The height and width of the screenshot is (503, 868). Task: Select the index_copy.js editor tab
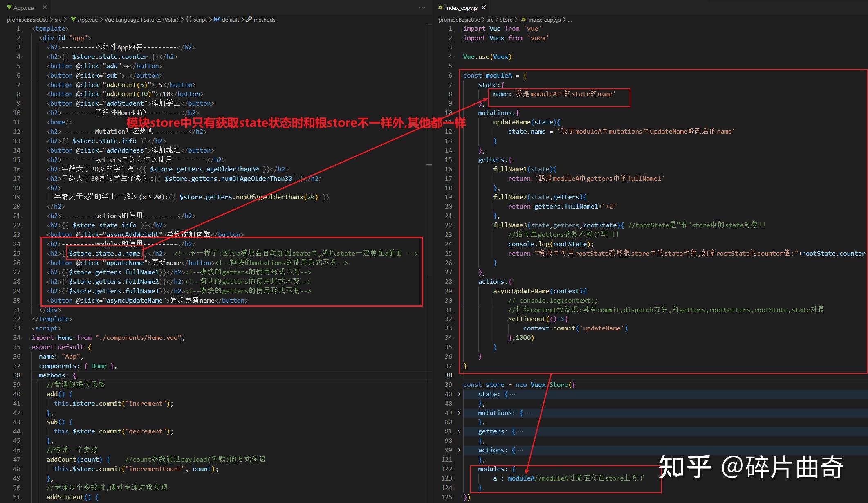tap(461, 8)
